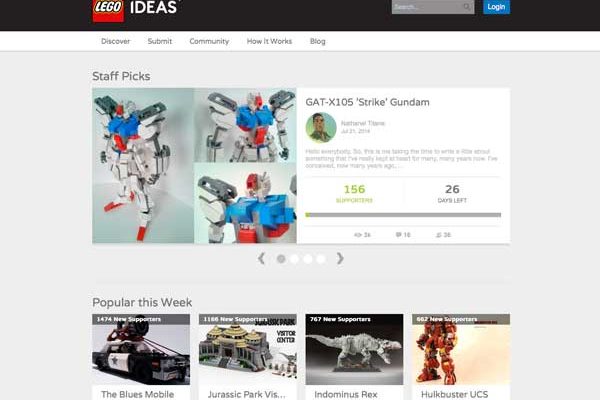Select the first carousel dot
600x400 pixels.
[281, 259]
